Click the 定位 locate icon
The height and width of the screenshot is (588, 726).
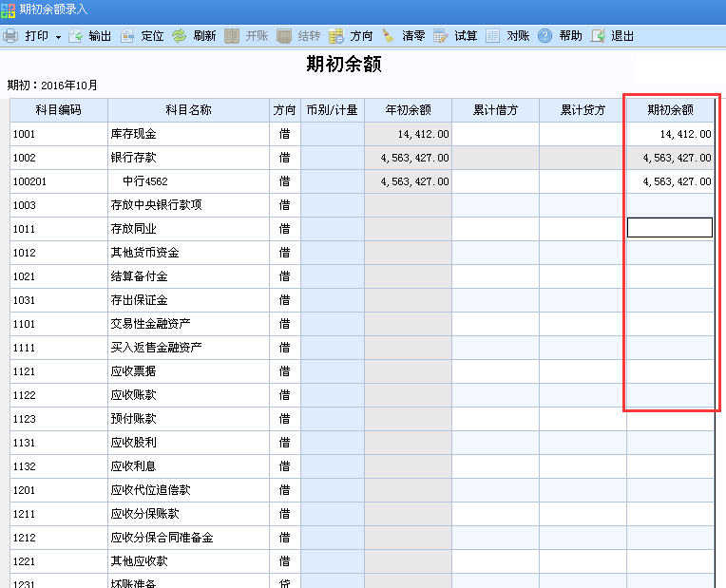click(x=127, y=36)
